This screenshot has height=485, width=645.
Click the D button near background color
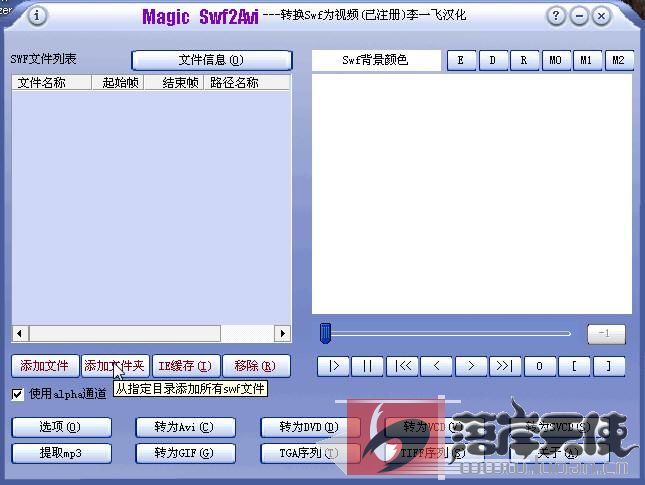(493, 60)
